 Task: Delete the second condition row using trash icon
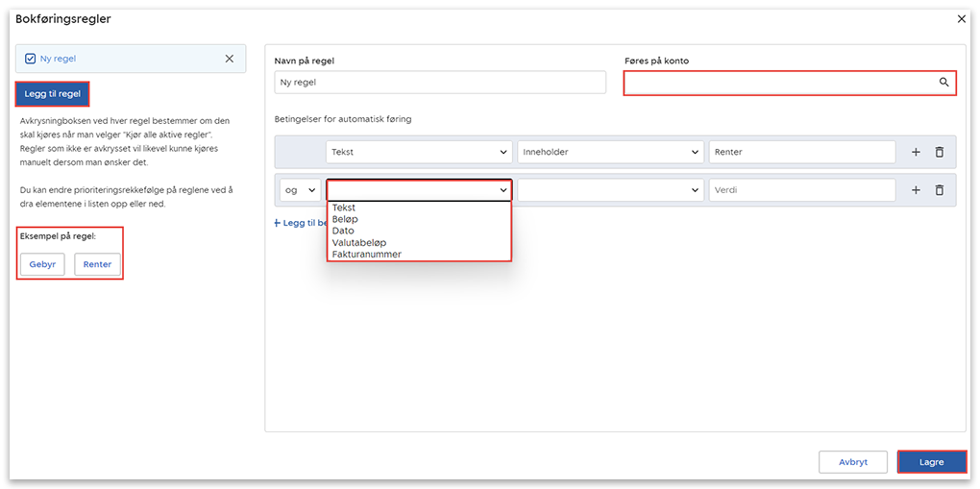pos(940,190)
